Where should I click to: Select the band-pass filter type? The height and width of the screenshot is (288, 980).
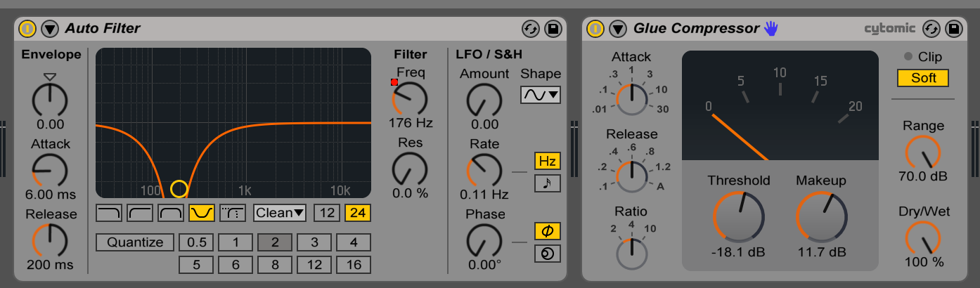[x=171, y=213]
